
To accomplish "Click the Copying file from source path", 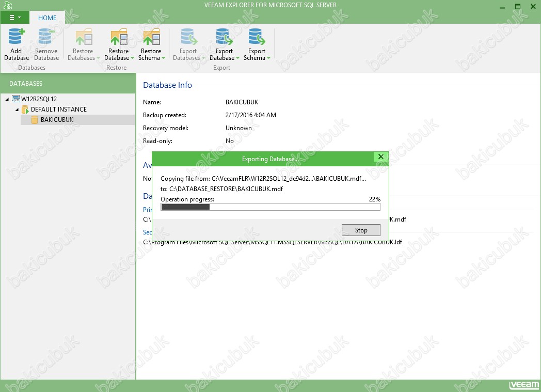I will pos(289,178).
